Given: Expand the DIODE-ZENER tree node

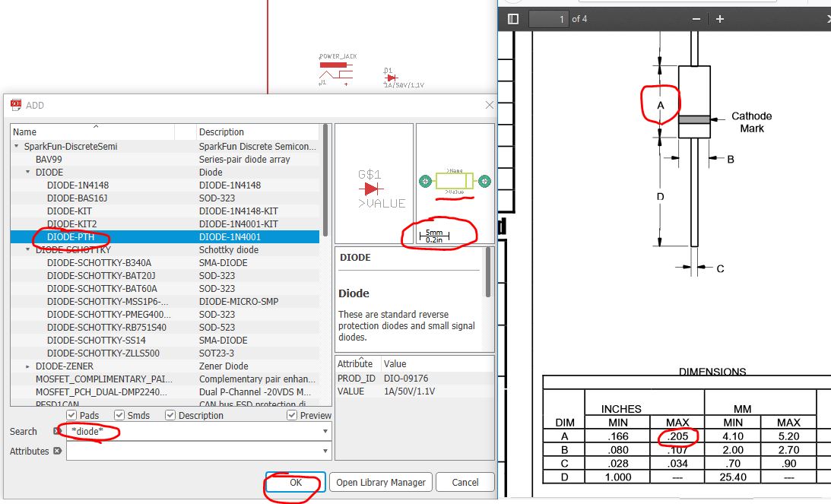Looking at the screenshot, I should 28,366.
